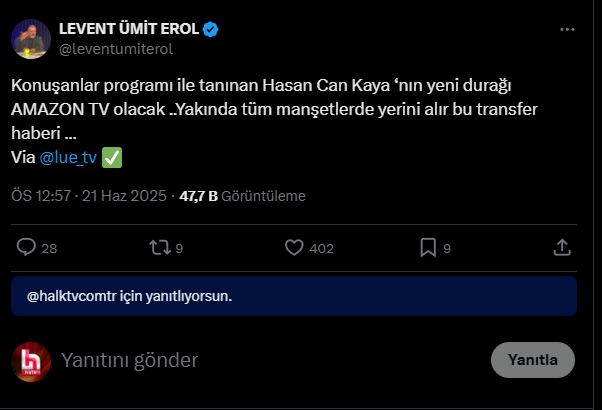
Task: Like the tweet with the heart icon
Action: point(294,248)
